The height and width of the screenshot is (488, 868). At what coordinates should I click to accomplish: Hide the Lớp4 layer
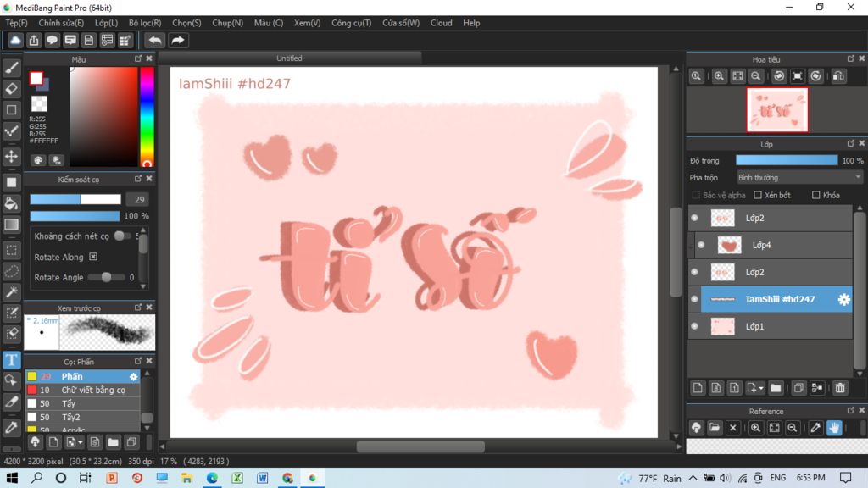(x=701, y=245)
